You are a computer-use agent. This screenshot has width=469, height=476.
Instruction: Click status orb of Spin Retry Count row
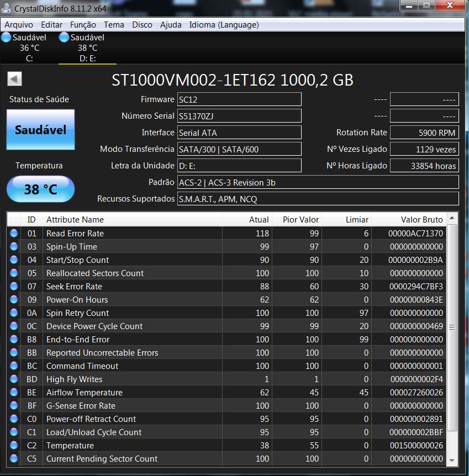(14, 313)
